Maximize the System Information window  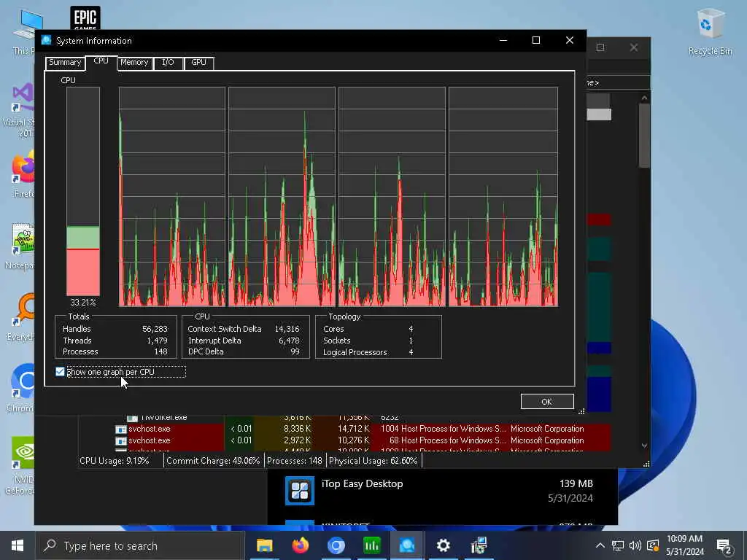pos(536,40)
